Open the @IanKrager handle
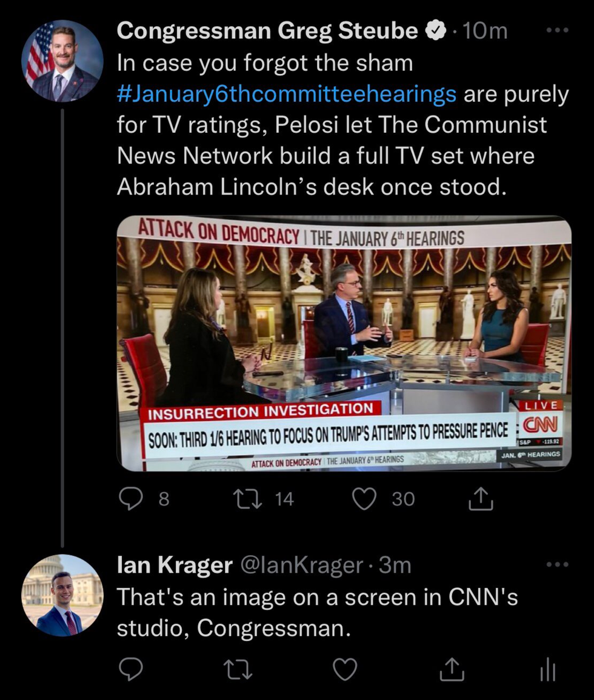 tap(301, 565)
